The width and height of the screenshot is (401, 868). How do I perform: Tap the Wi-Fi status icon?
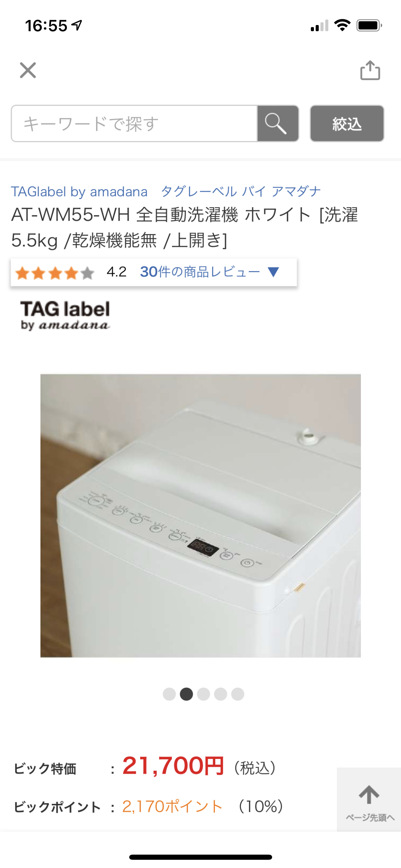click(342, 25)
